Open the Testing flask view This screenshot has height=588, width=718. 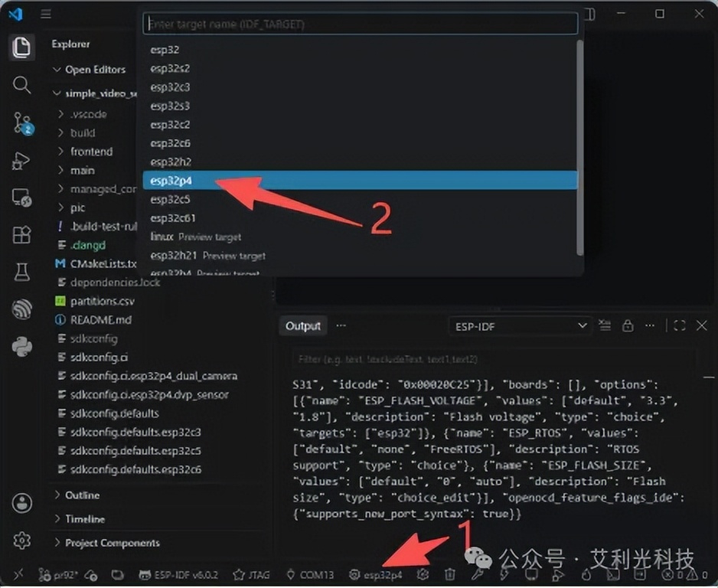coord(21,272)
